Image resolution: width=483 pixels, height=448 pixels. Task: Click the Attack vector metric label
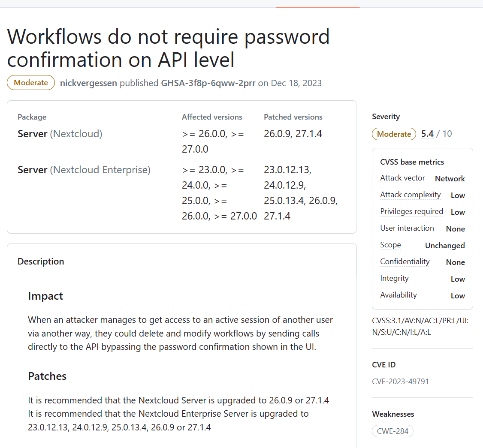[402, 178]
